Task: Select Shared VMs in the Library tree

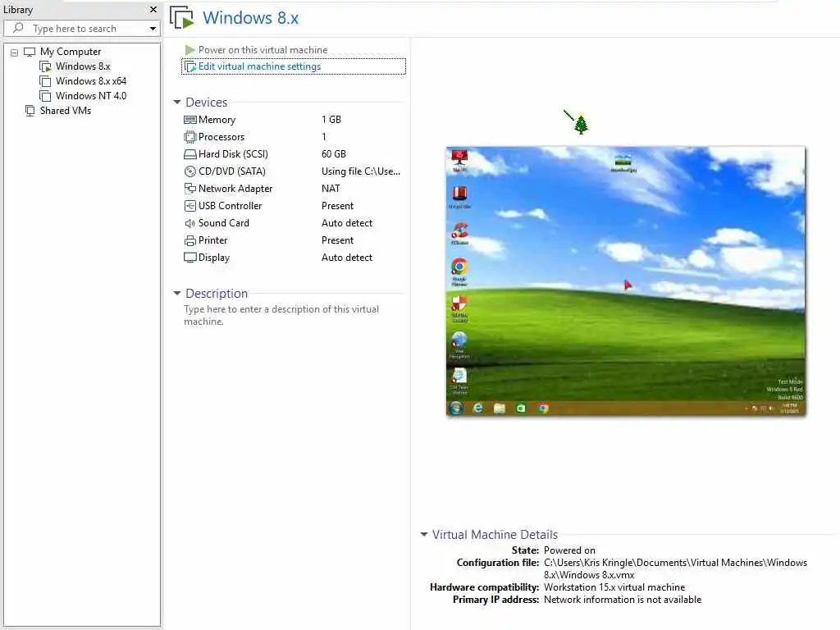Action: click(66, 111)
